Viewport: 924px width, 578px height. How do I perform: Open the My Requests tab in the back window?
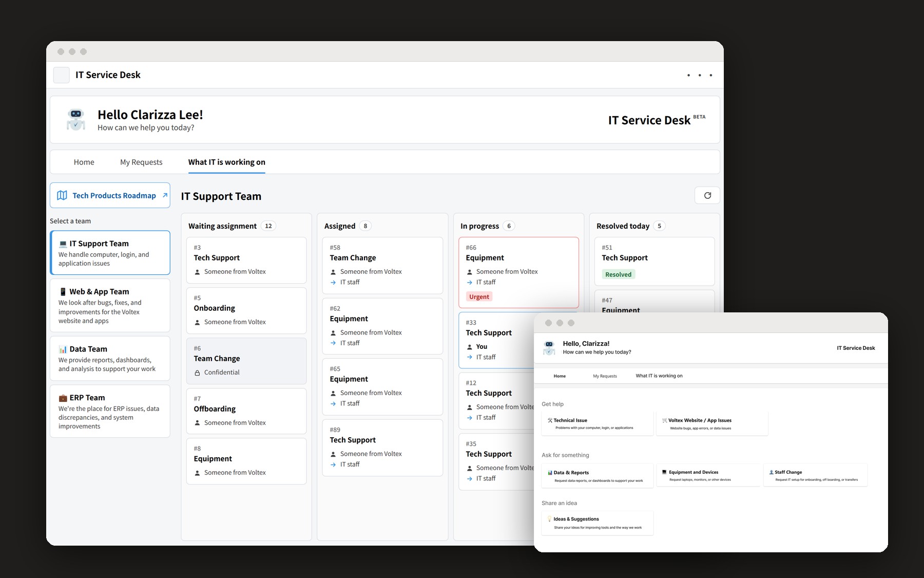point(141,162)
